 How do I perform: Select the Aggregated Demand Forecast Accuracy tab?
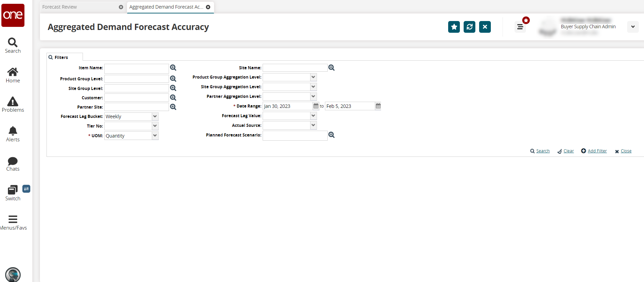pyautogui.click(x=166, y=7)
